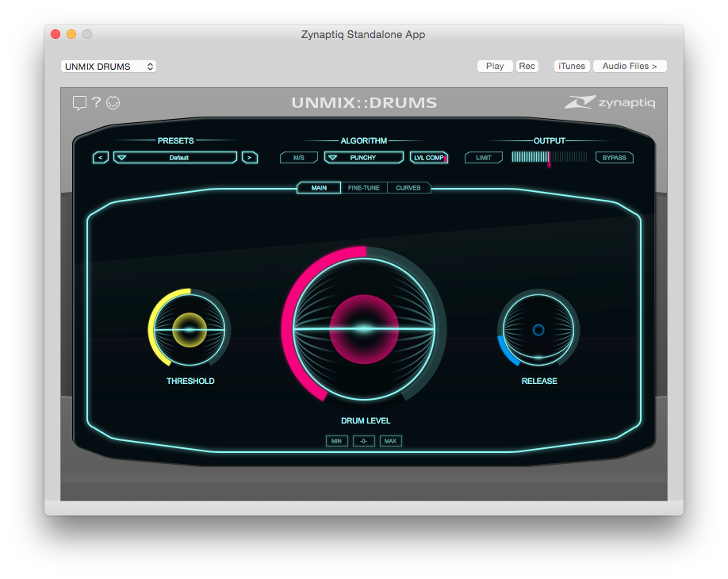Open the iTunes browser button

571,66
